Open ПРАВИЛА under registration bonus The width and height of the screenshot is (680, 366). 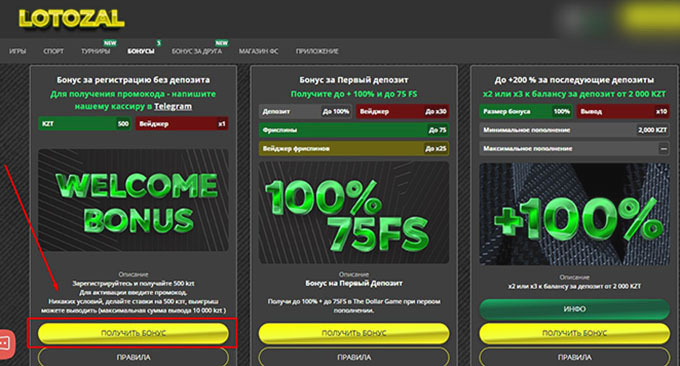tap(133, 357)
